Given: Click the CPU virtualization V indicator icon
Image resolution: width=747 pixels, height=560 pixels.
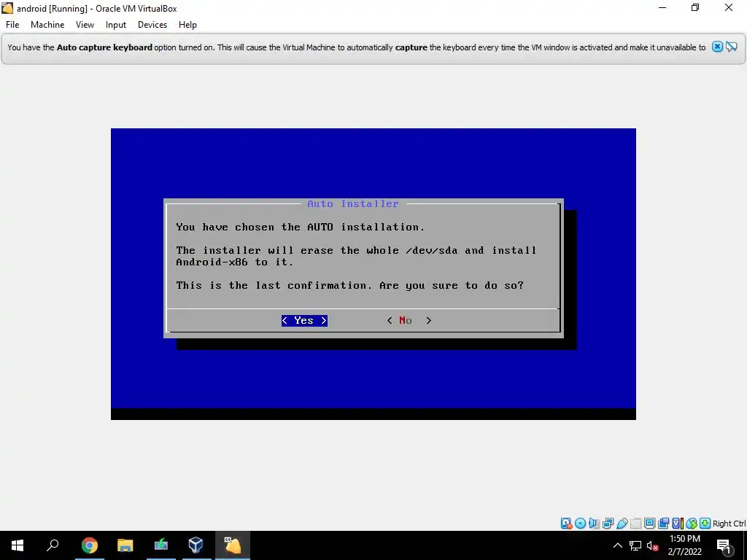Looking at the screenshot, I should click(x=677, y=524).
